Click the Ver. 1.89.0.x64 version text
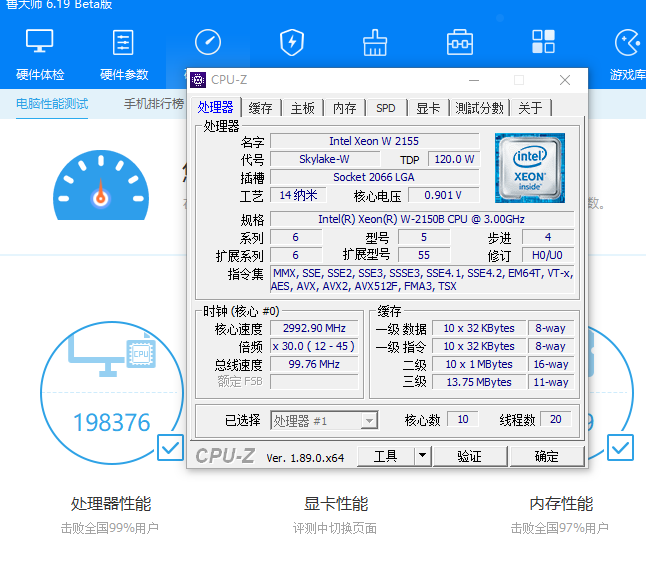The width and height of the screenshot is (646, 573). coord(305,458)
